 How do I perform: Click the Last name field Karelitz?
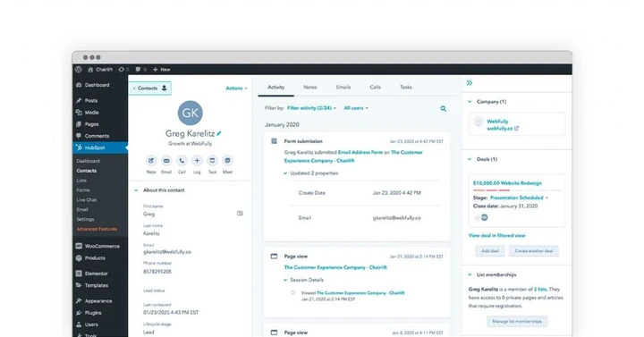151,233
